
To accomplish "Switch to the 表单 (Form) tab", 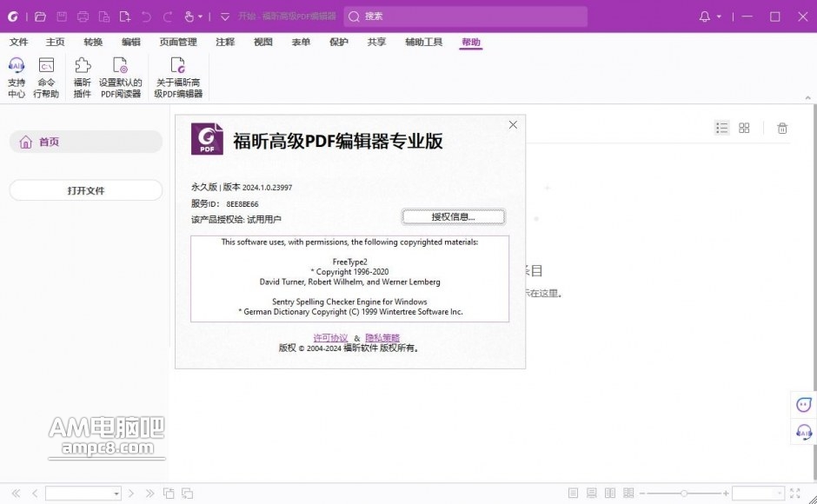I will click(302, 43).
